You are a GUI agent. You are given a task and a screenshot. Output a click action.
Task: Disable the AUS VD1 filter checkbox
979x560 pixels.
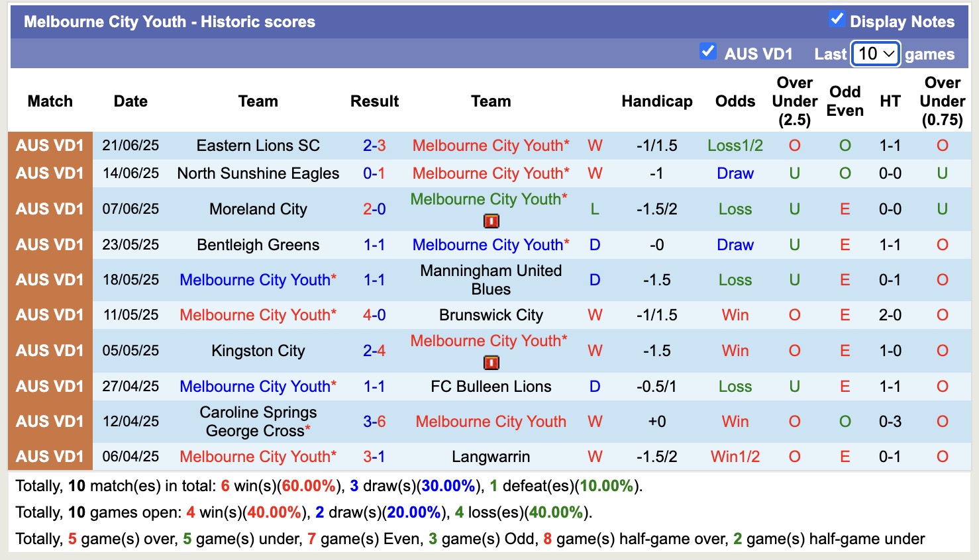[x=707, y=50]
